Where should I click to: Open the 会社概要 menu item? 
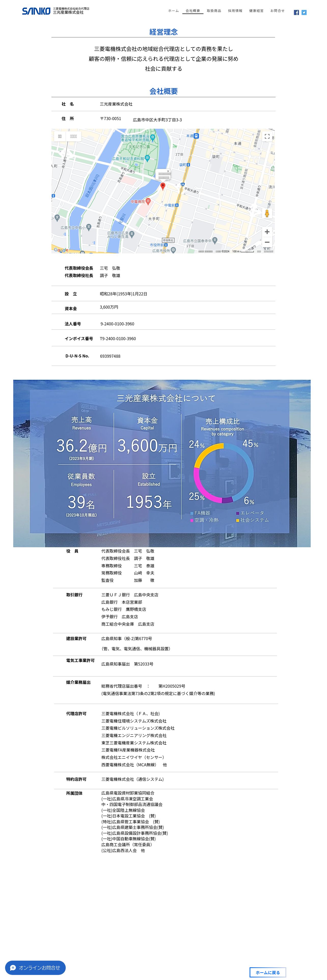point(193,11)
